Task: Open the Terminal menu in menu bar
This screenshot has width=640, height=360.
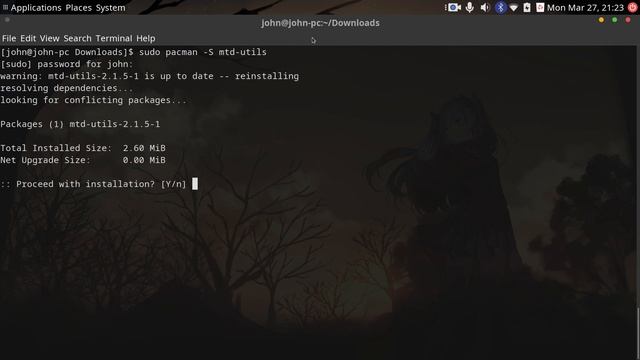Action: (114, 38)
